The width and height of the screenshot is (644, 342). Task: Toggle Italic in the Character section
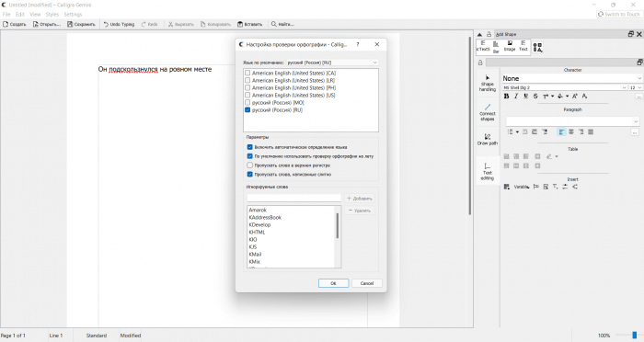[x=516, y=96]
